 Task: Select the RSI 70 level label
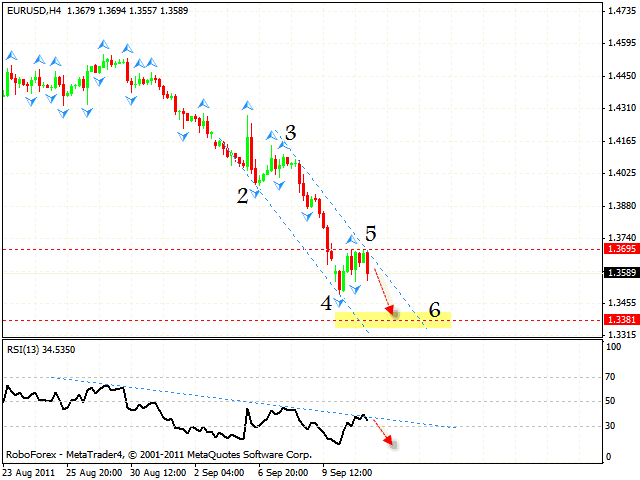(x=609, y=379)
